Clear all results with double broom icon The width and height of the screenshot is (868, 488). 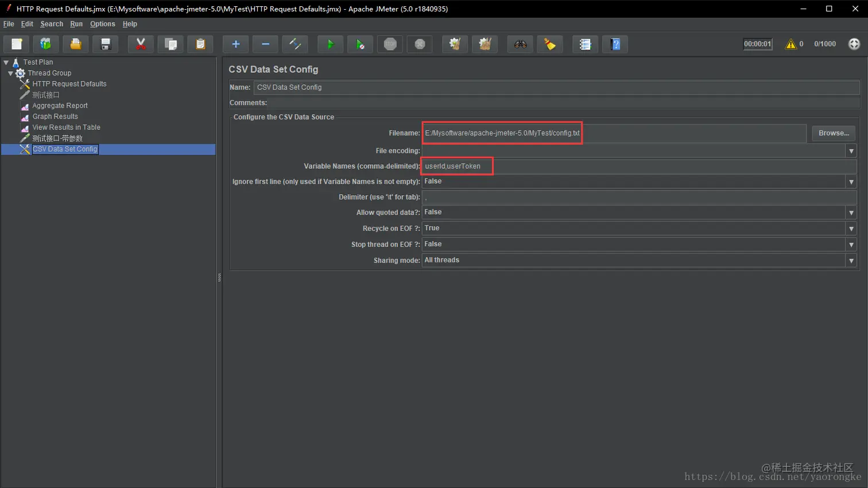pyautogui.click(x=485, y=44)
